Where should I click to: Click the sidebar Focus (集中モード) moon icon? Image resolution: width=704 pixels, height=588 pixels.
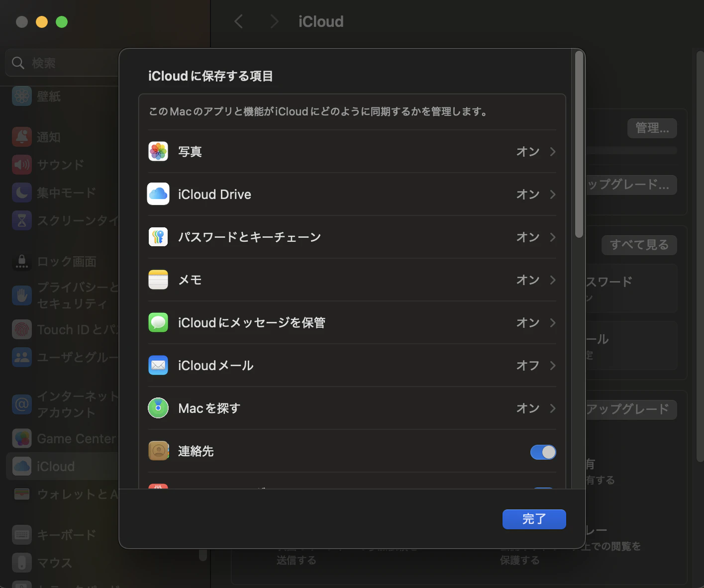coord(22,193)
